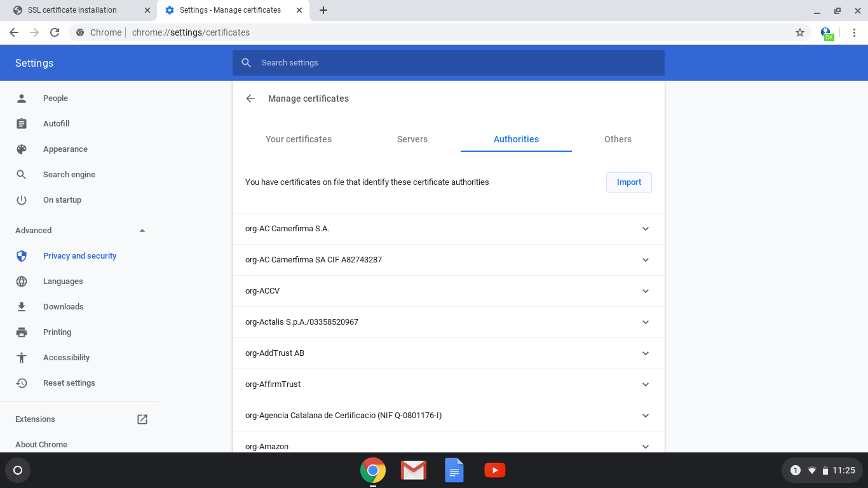Switch to the Servers tab
The height and width of the screenshot is (488, 868).
(412, 139)
